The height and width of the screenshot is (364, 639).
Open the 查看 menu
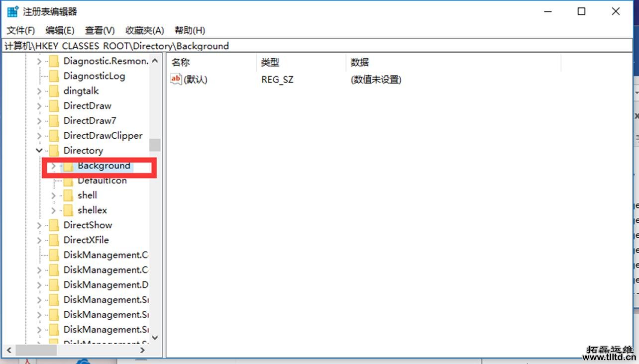99,30
